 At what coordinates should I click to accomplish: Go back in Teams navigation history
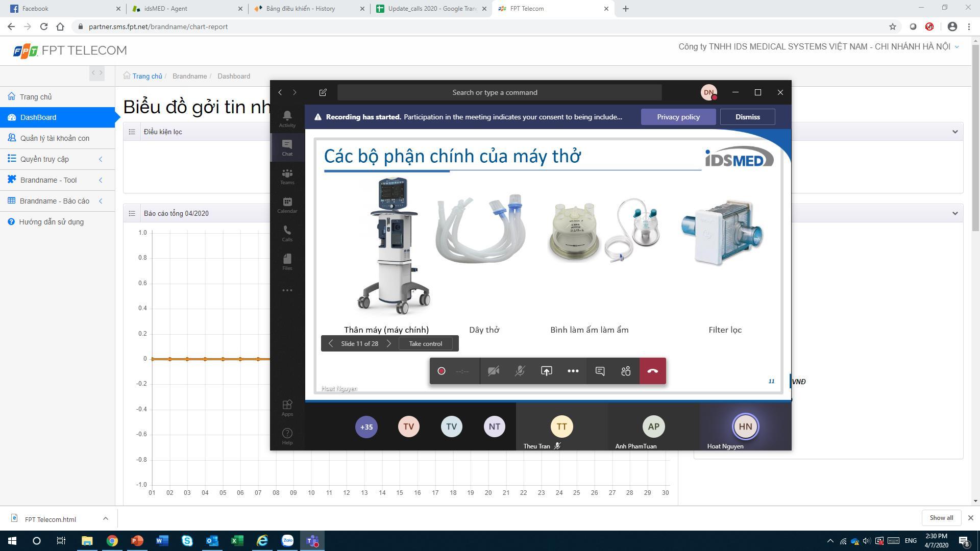click(280, 92)
